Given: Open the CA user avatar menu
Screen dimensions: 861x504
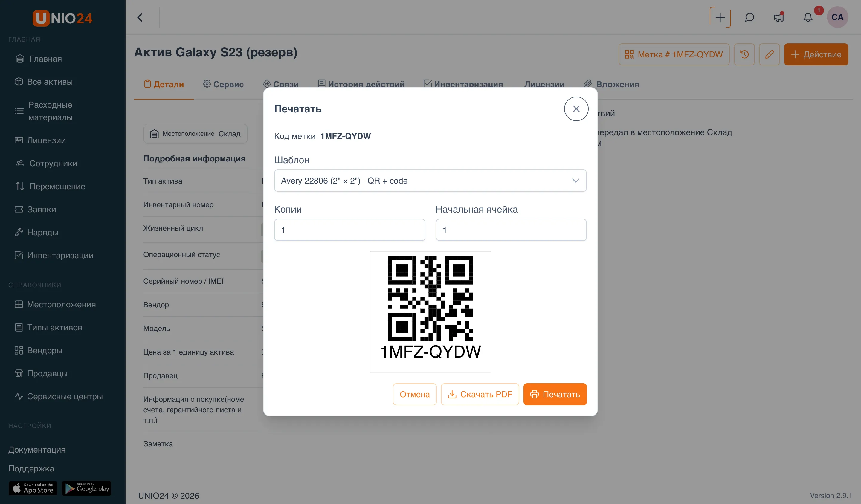Looking at the screenshot, I should (837, 17).
